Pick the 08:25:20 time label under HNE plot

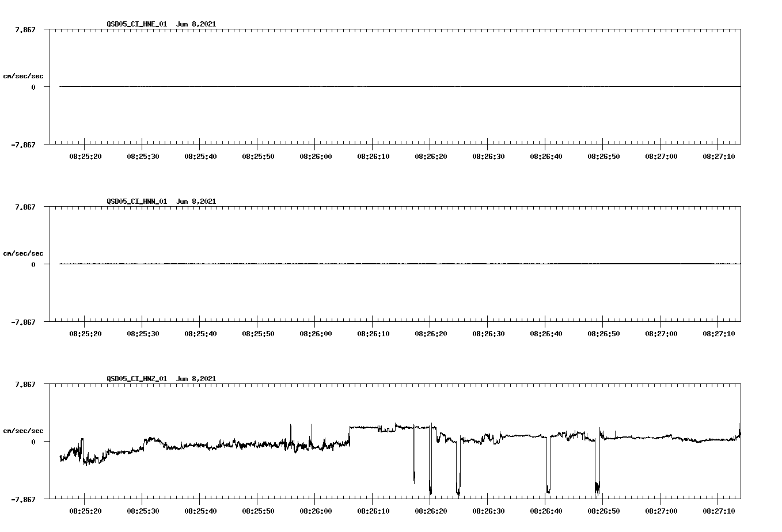tap(85, 157)
